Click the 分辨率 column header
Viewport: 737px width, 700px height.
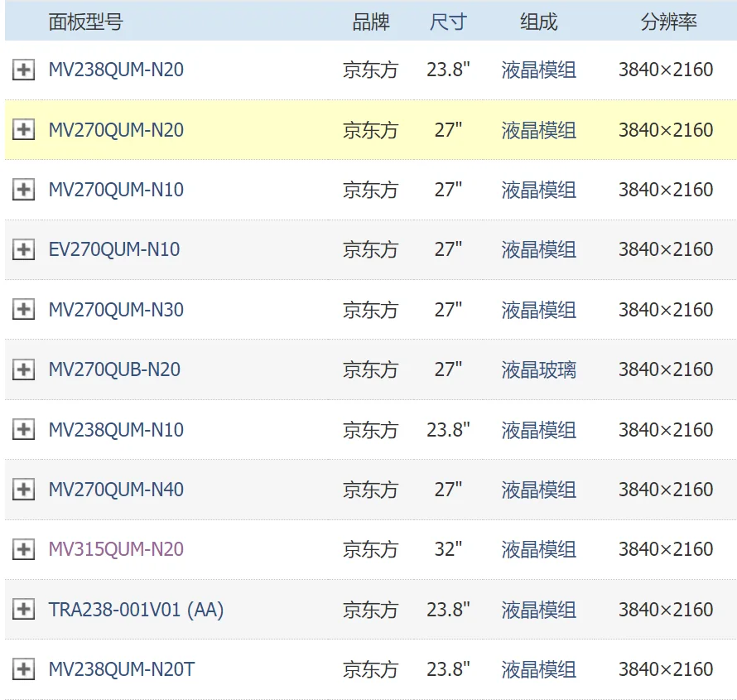[x=668, y=22]
